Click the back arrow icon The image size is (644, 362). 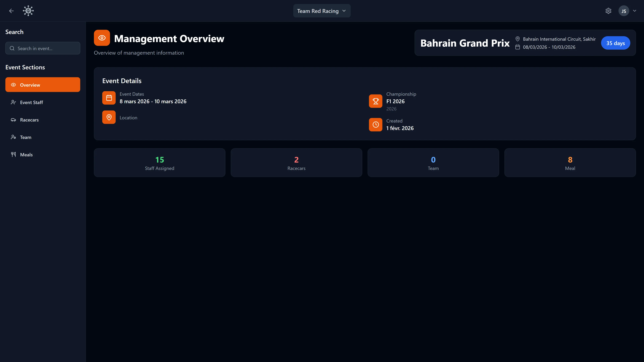pos(11,11)
